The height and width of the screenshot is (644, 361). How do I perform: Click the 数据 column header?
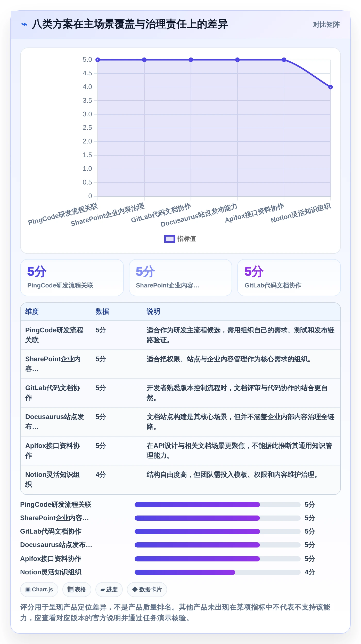pyautogui.click(x=102, y=312)
